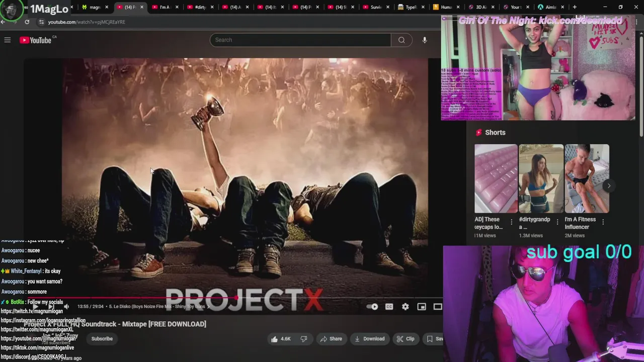644x362 pixels.
Task: Close the 'TypeR' browser tab
Action: pos(423,7)
